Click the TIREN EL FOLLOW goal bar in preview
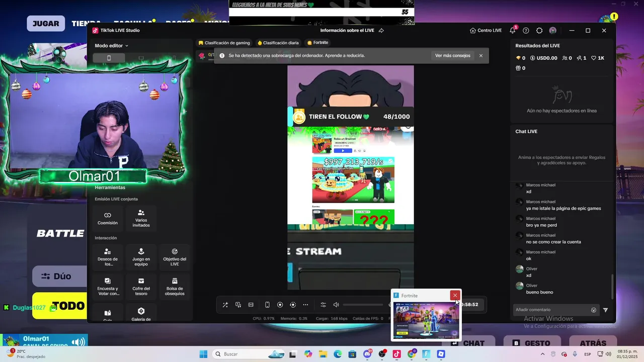The width and height of the screenshot is (644, 362). (351, 117)
